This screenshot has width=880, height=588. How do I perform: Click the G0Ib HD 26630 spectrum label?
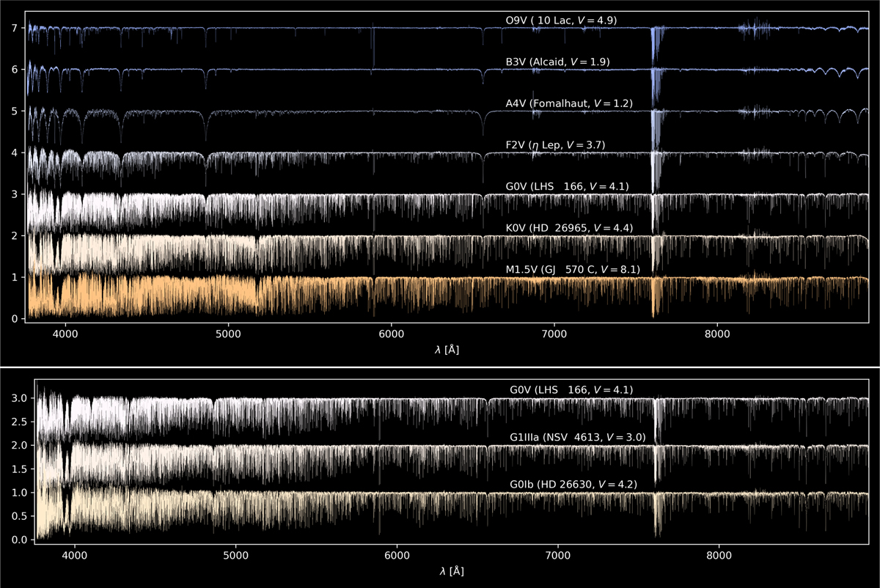pos(573,485)
